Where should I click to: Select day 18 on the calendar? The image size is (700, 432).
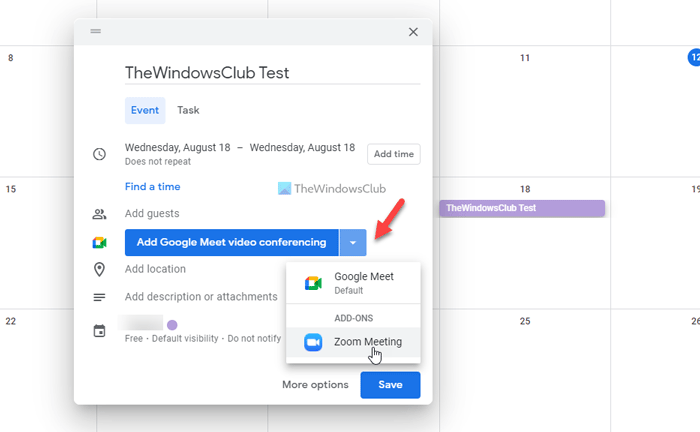point(525,189)
